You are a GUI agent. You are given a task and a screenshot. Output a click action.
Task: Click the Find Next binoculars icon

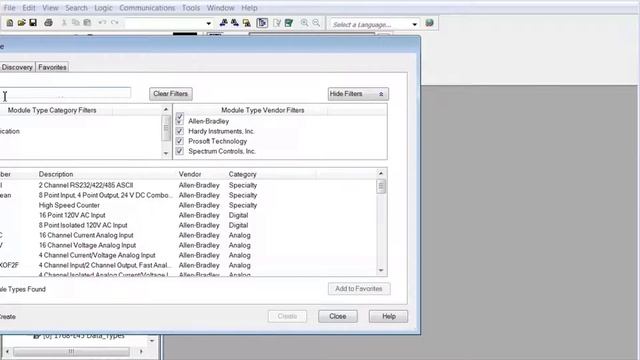coord(235,23)
